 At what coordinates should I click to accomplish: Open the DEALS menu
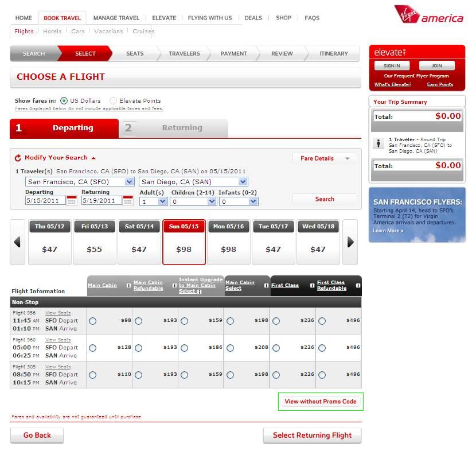coord(253,18)
